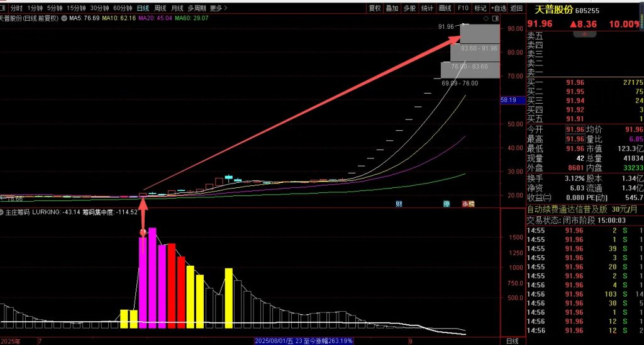Open the 多周期 multi-period selector
Image resolution: width=644 pixels, height=345 pixels.
197,8
